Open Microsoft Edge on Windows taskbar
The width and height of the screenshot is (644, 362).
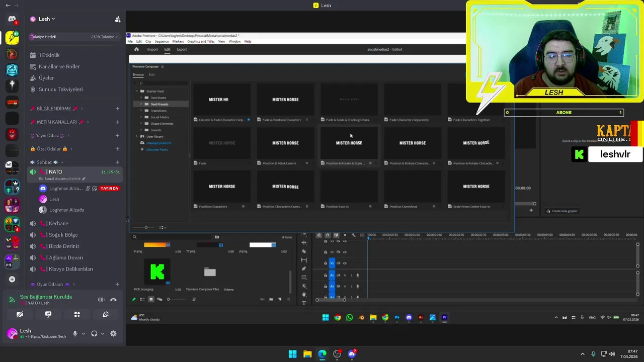pyautogui.click(x=322, y=354)
